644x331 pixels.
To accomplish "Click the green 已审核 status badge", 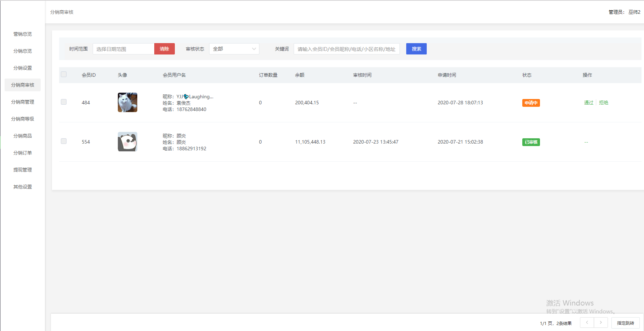I will (531, 142).
